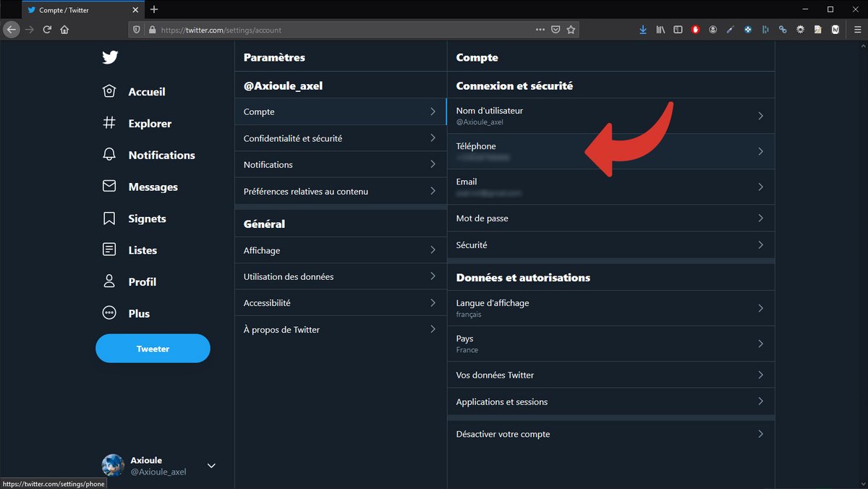This screenshot has width=868, height=489.
Task: Select Affichage under Général
Action: tap(341, 250)
